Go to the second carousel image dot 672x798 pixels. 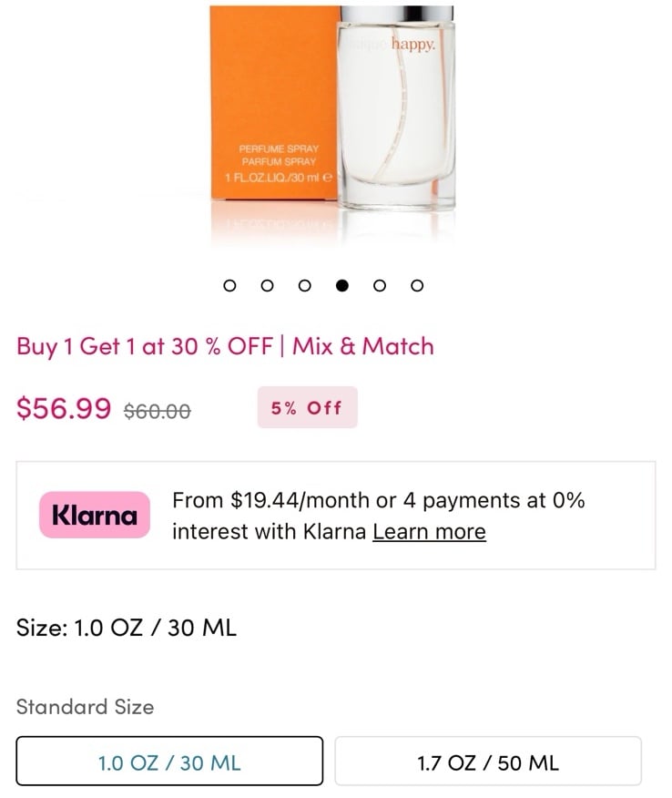(x=267, y=285)
